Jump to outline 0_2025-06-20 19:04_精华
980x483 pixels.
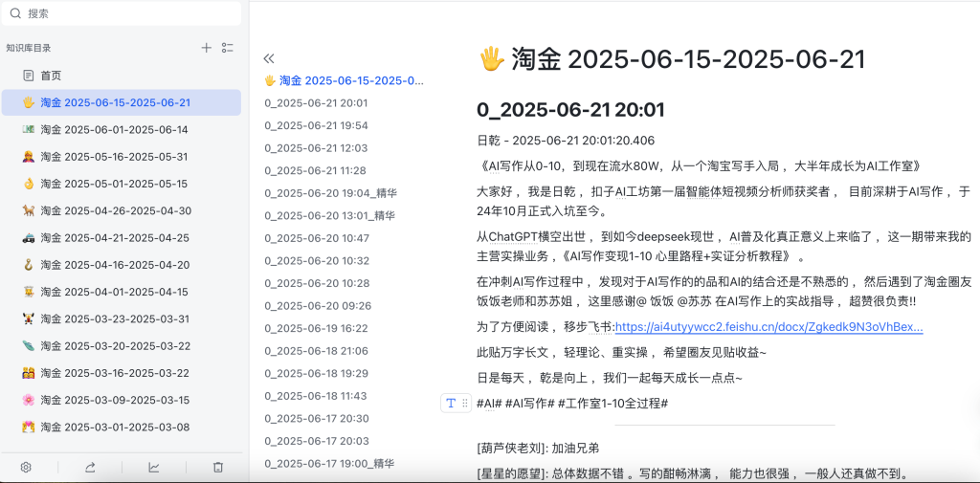click(330, 193)
